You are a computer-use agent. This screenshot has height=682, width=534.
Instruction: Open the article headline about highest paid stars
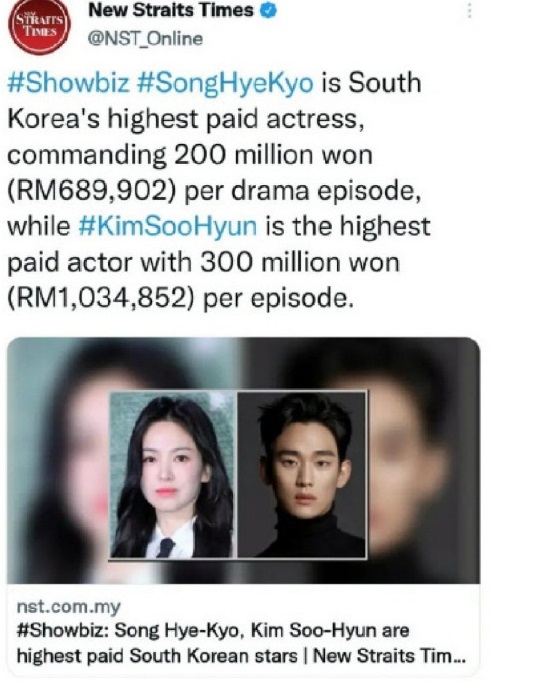pyautogui.click(x=241, y=642)
